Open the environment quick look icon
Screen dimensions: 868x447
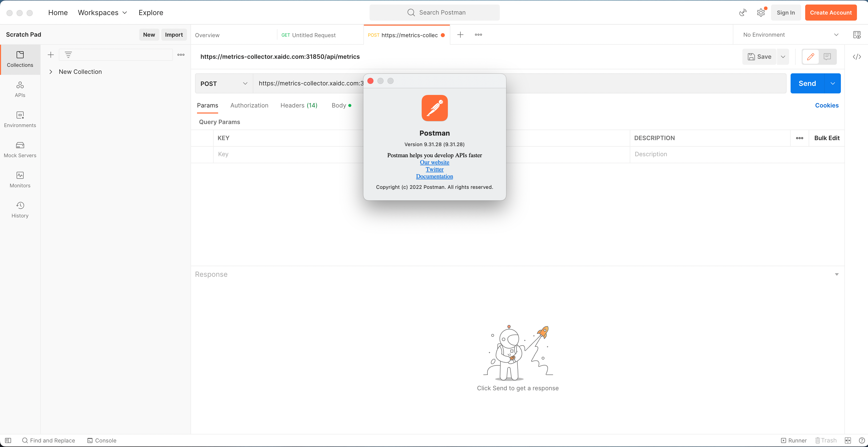(856, 35)
